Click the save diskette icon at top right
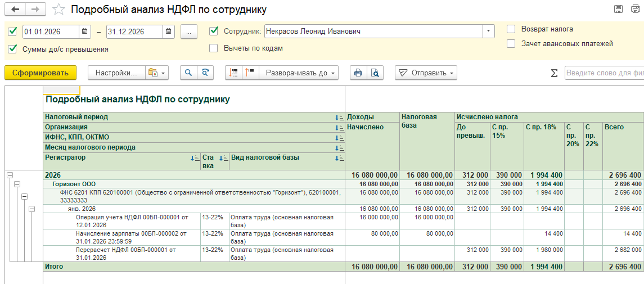This screenshot has height=284, width=644. tap(619, 9)
